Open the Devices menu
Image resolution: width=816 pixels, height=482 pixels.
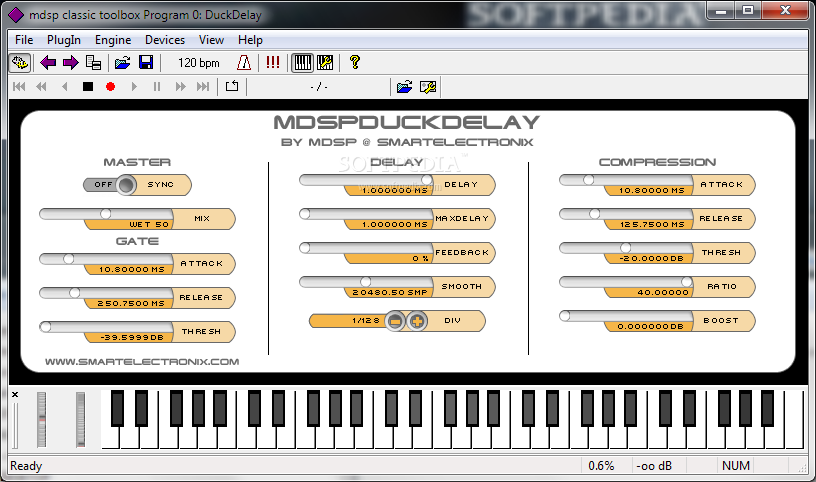165,40
